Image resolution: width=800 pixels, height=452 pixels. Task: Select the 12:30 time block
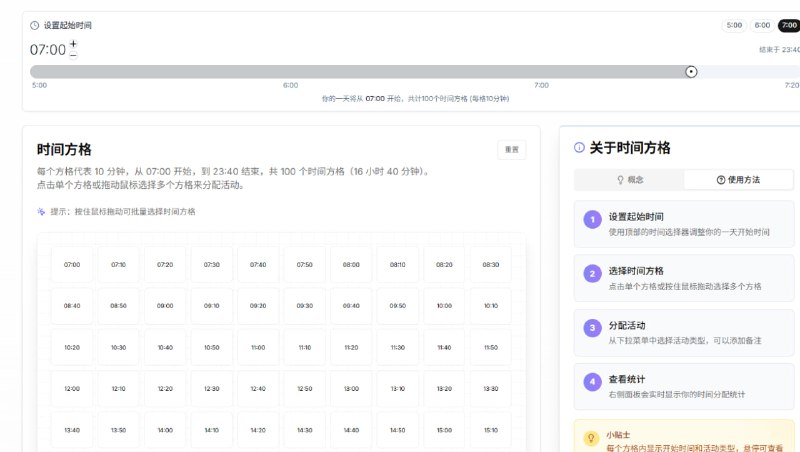[212, 389]
